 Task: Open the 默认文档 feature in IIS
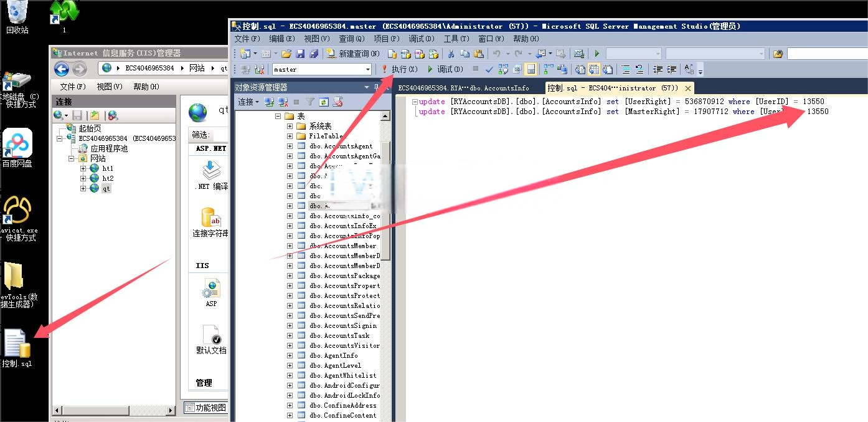click(212, 339)
